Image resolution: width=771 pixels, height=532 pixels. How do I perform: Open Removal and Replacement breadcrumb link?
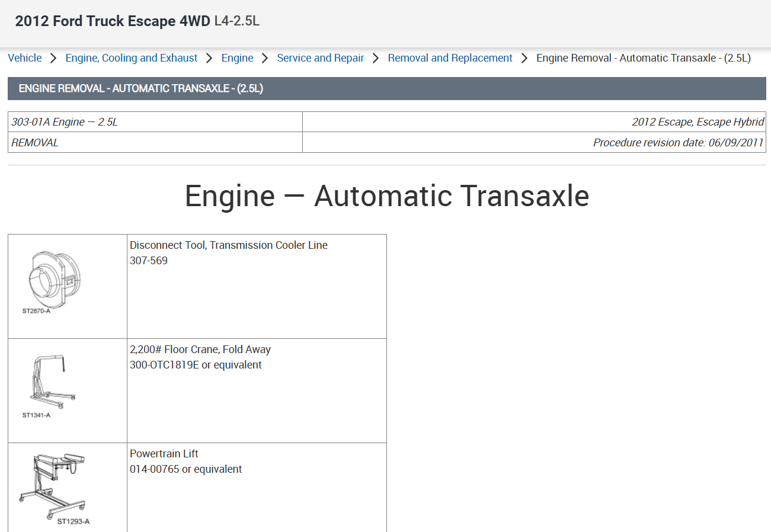coord(450,58)
